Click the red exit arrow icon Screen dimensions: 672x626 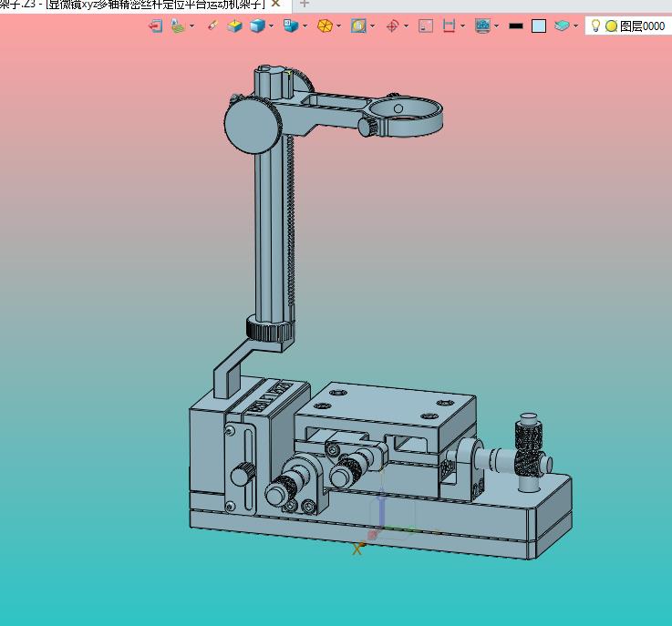[155, 26]
